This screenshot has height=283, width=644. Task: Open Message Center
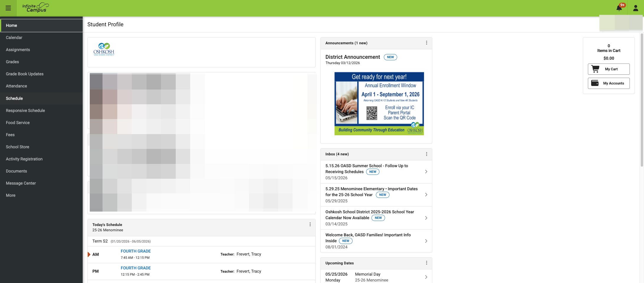coord(41,183)
